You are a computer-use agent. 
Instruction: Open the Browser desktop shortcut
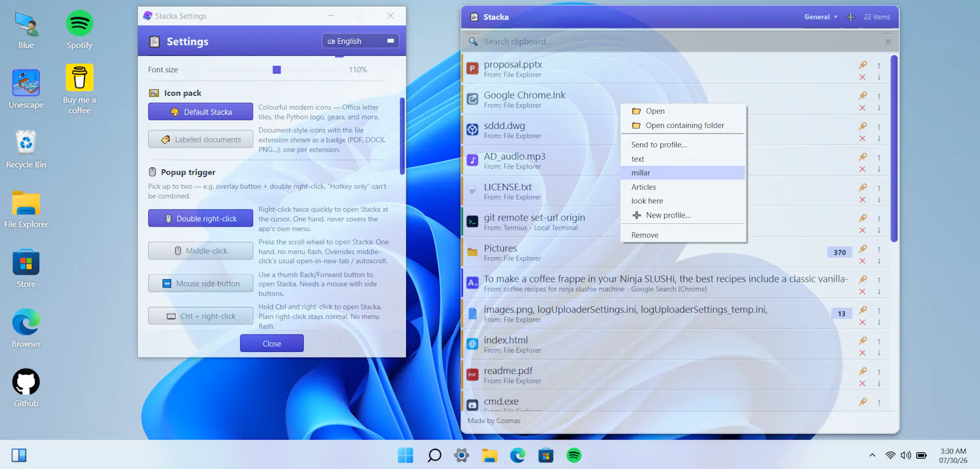pos(26,328)
